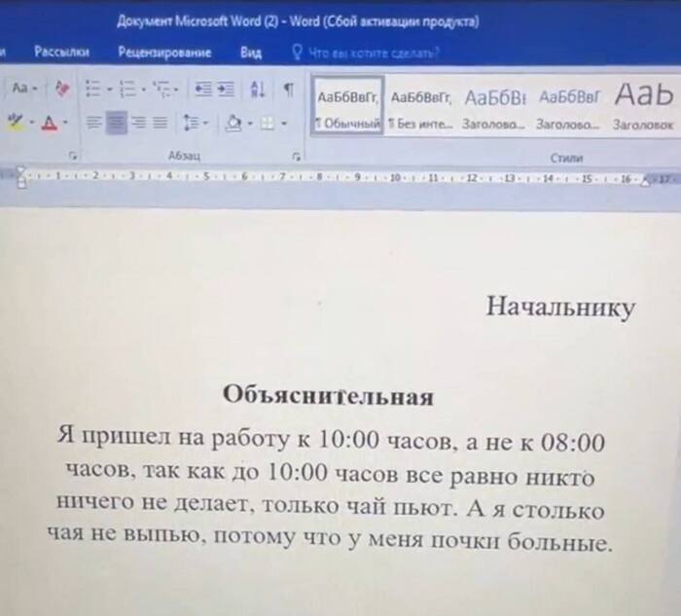Screen dimensions: 681x616
Task: Apply the red font color (A)
Action: point(50,123)
